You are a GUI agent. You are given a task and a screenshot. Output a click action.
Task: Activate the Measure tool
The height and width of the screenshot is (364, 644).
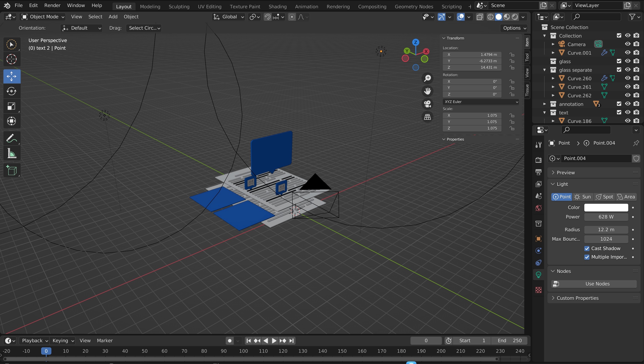(x=12, y=153)
